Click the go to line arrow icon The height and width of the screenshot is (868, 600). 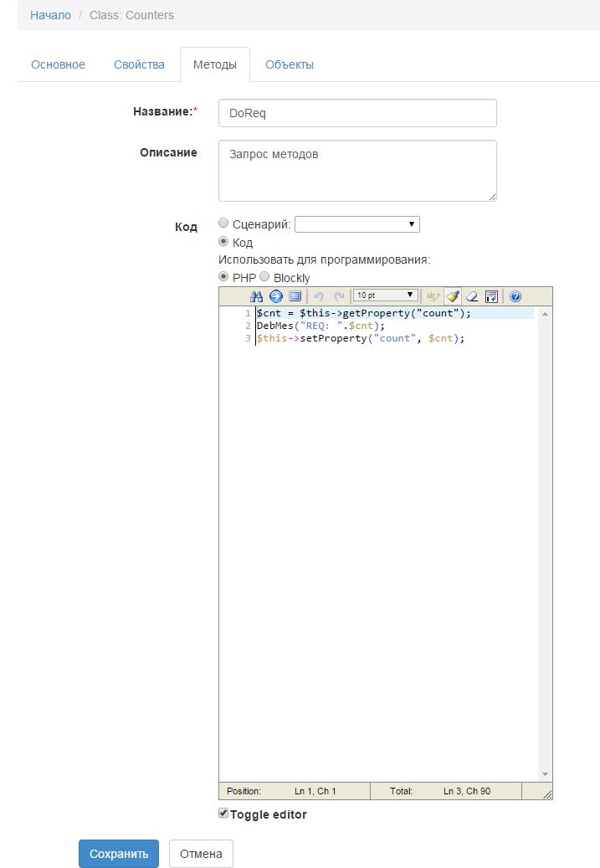pos(275,296)
